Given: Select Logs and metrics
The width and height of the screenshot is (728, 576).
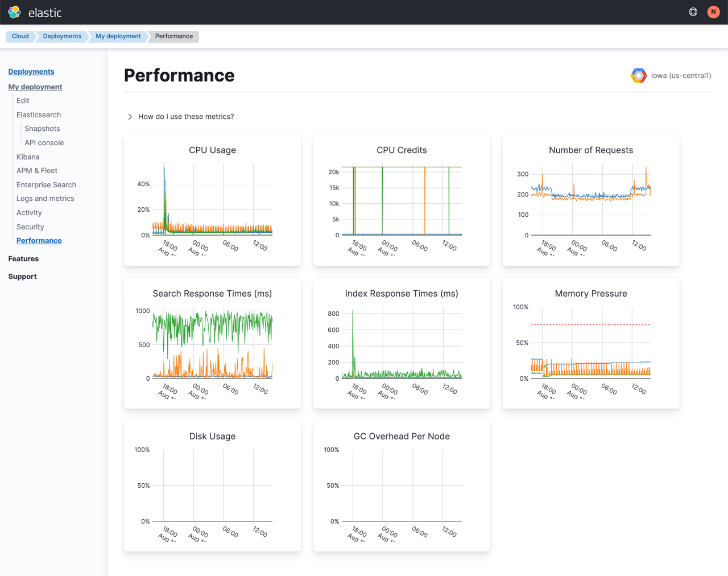Looking at the screenshot, I should pyautogui.click(x=45, y=199).
